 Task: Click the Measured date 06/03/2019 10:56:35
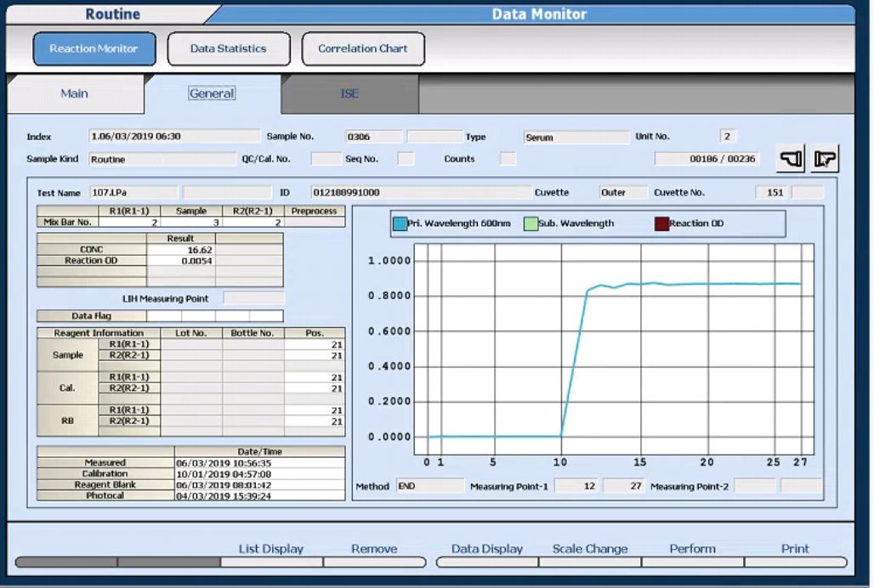tap(260, 463)
